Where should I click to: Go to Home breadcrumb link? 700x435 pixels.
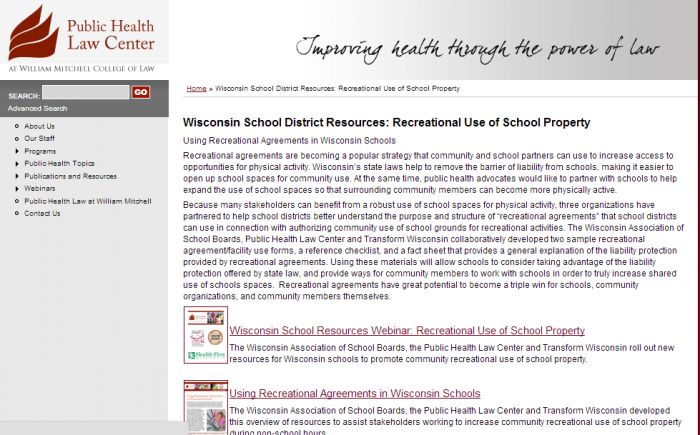click(x=196, y=88)
